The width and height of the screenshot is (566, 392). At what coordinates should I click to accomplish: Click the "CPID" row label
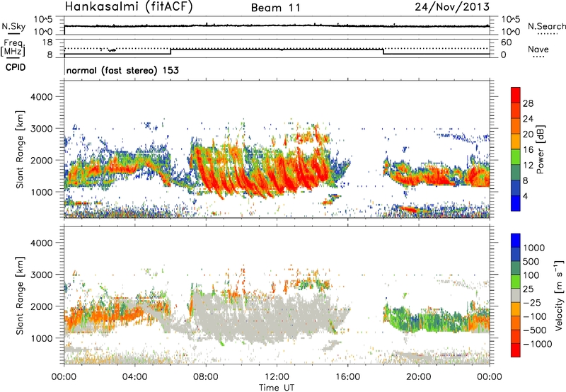pos(16,67)
